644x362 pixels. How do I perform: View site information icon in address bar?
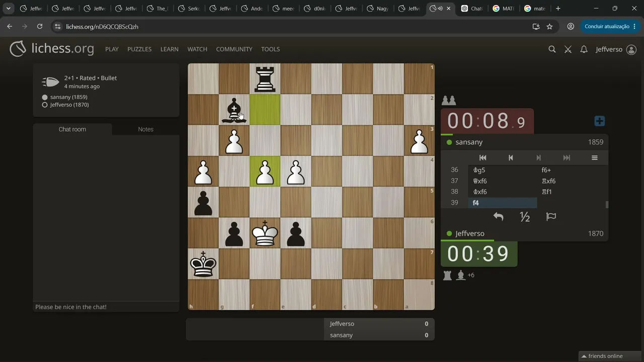[57, 27]
